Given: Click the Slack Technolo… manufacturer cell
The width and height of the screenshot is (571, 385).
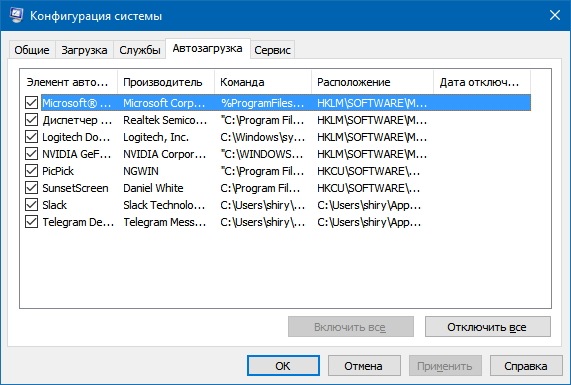Looking at the screenshot, I should coord(164,205).
